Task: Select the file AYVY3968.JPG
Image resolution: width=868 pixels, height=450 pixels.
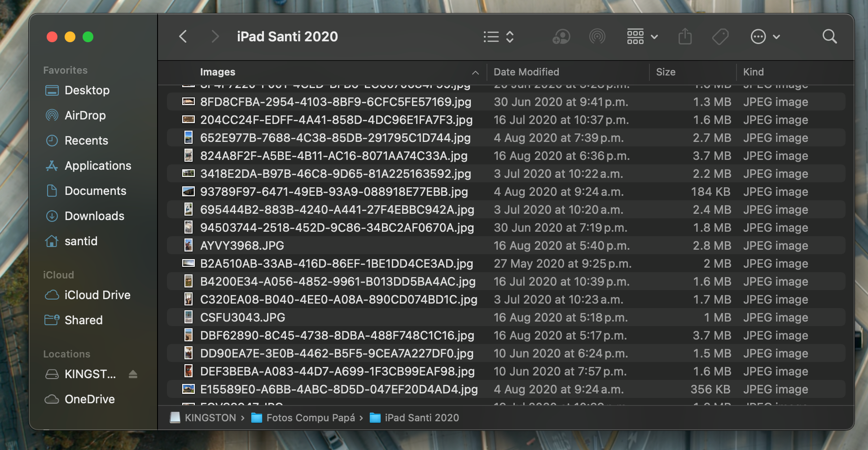Action: click(242, 246)
